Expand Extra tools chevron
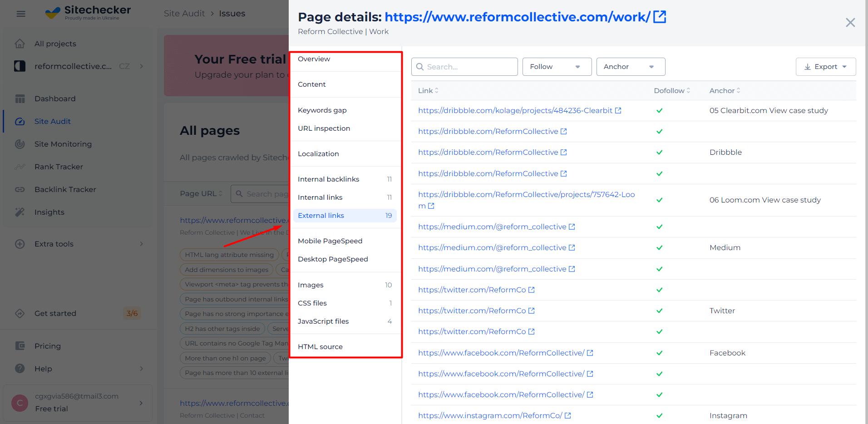 (142, 244)
